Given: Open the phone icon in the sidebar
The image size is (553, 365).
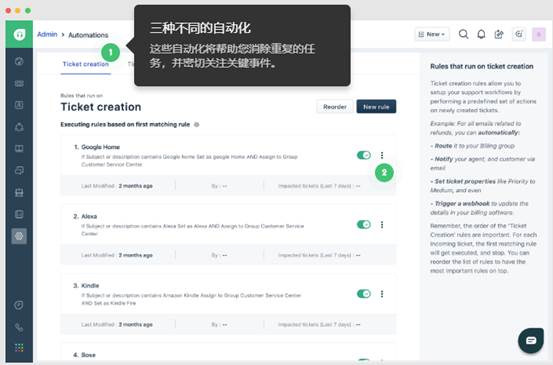Looking at the screenshot, I should tap(19, 327).
